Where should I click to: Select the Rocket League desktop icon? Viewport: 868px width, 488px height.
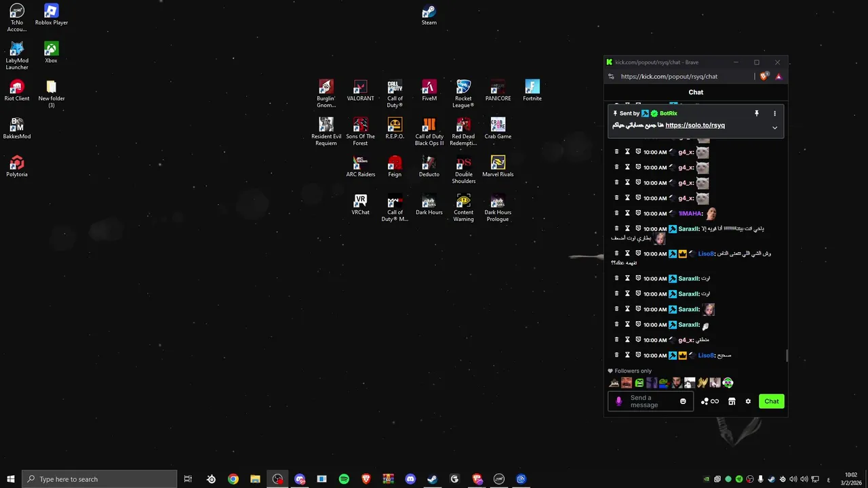coord(463,94)
